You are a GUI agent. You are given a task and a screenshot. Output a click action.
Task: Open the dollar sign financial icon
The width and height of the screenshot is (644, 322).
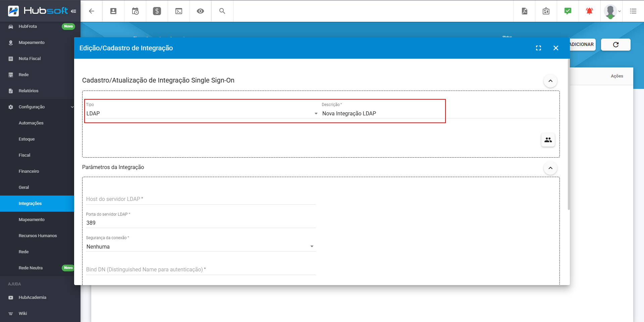[x=157, y=11]
